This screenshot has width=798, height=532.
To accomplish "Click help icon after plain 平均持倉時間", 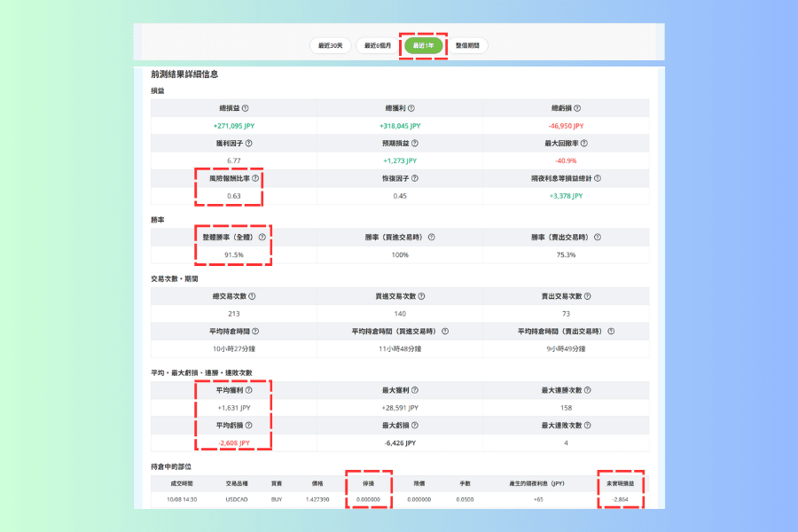I will pyautogui.click(x=255, y=332).
